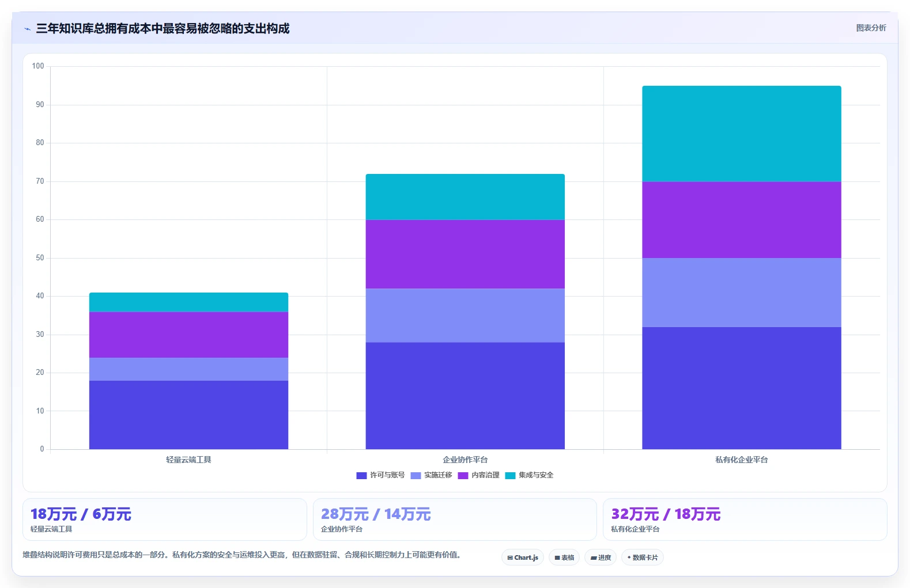Click the light blue 实施迁移 segment of 私有化企业平台 bar
Viewport: 910px width, 588px height.
point(742,293)
